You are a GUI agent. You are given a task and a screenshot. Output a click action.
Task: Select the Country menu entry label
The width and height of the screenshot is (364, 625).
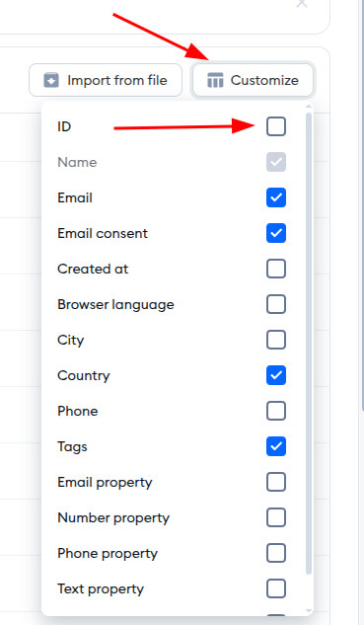coord(84,375)
